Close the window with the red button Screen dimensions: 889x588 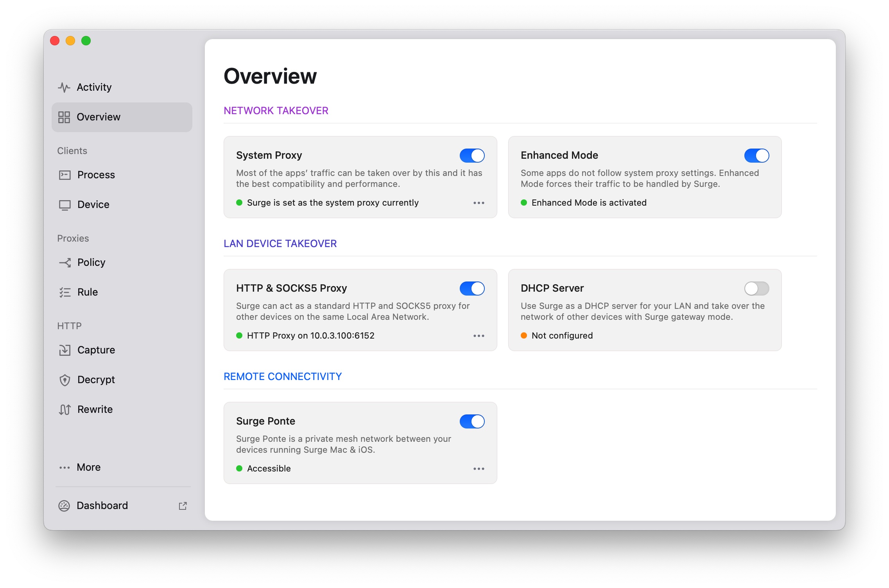tap(55, 41)
